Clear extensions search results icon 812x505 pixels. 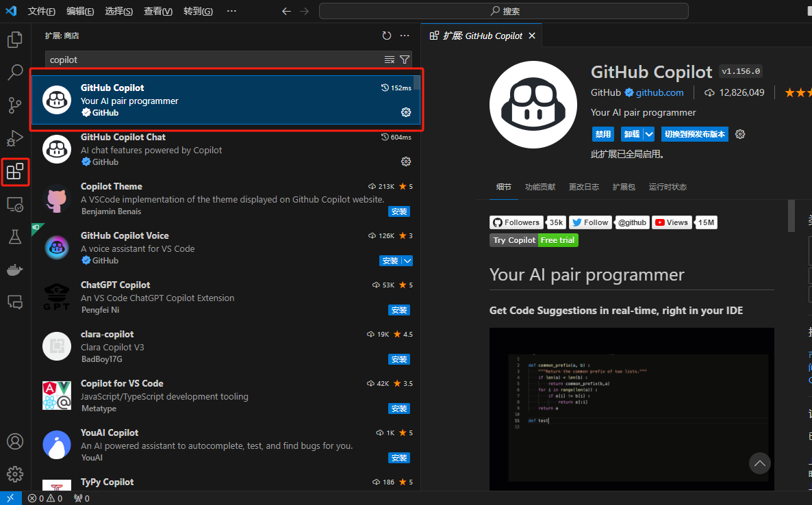(390, 60)
